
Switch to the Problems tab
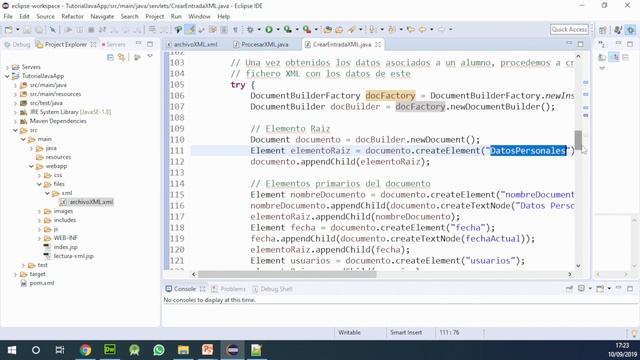(229, 289)
